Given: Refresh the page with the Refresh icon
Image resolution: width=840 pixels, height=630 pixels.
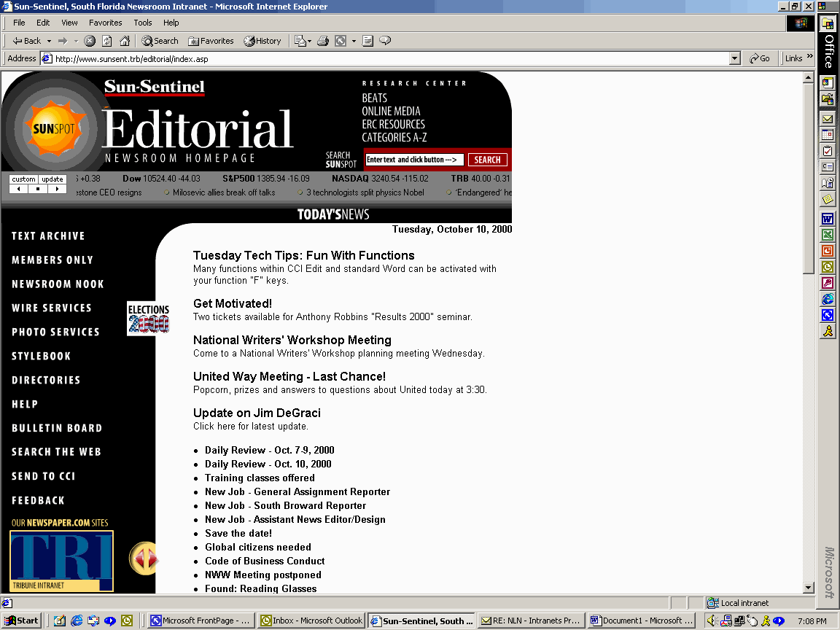Looking at the screenshot, I should [107, 41].
